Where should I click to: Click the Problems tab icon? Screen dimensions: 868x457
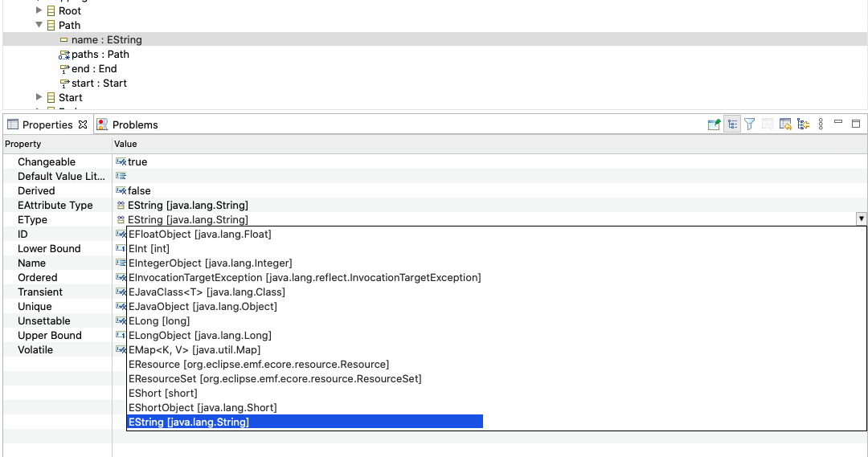pyautogui.click(x=102, y=124)
